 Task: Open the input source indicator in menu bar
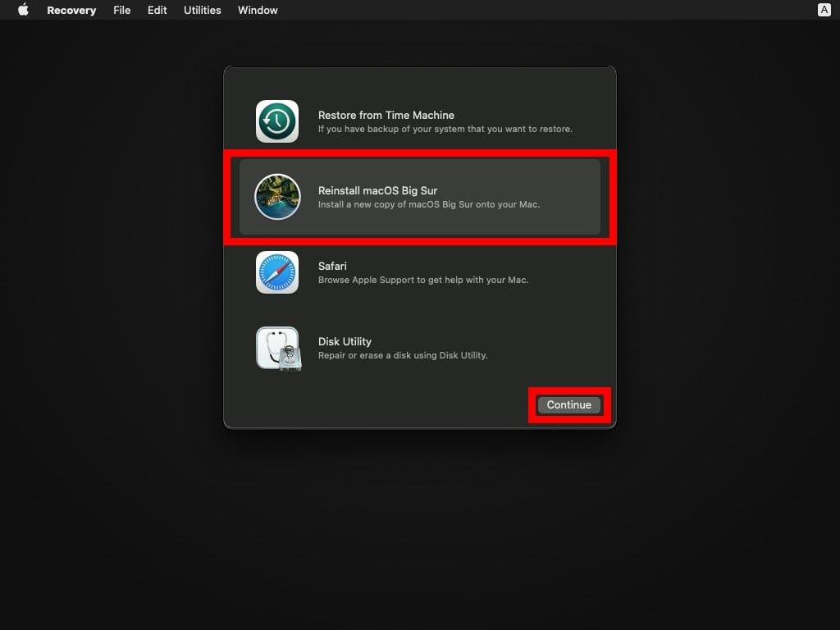(x=824, y=10)
